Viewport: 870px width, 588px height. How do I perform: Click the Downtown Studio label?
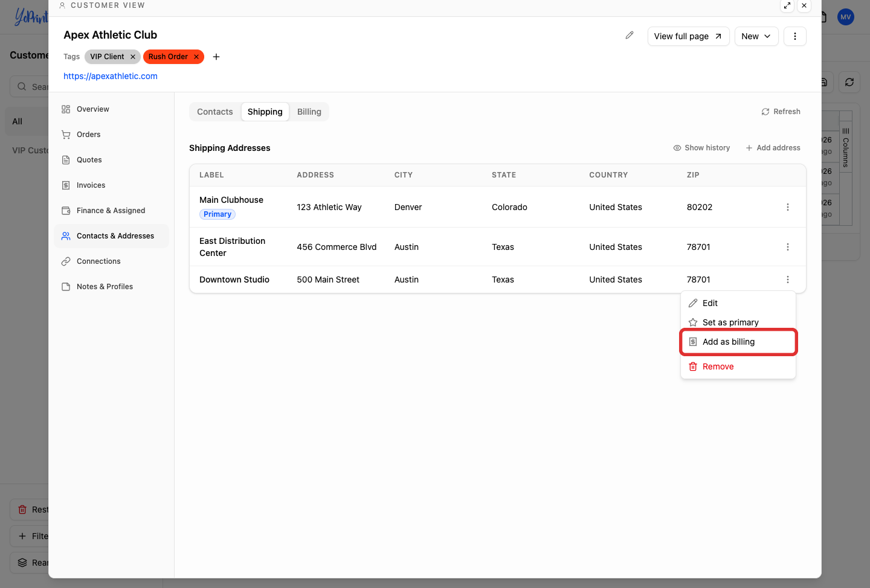pyautogui.click(x=234, y=280)
